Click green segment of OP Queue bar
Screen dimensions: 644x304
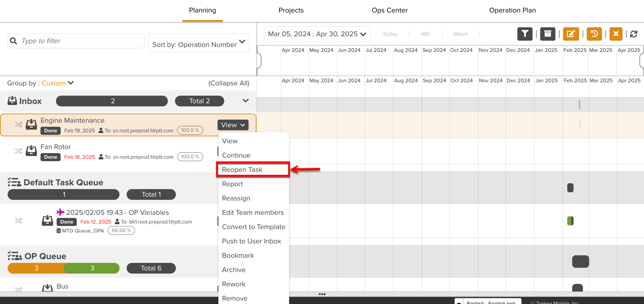92,268
